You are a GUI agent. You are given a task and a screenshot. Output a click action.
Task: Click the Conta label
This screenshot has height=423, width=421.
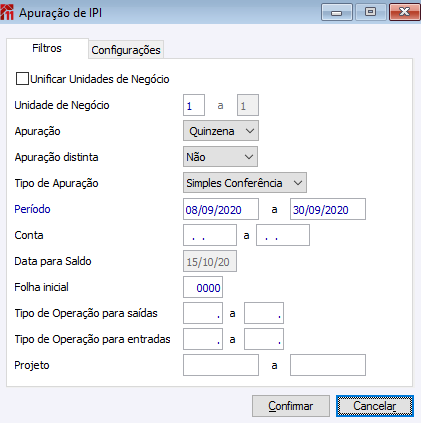pyautogui.click(x=29, y=235)
